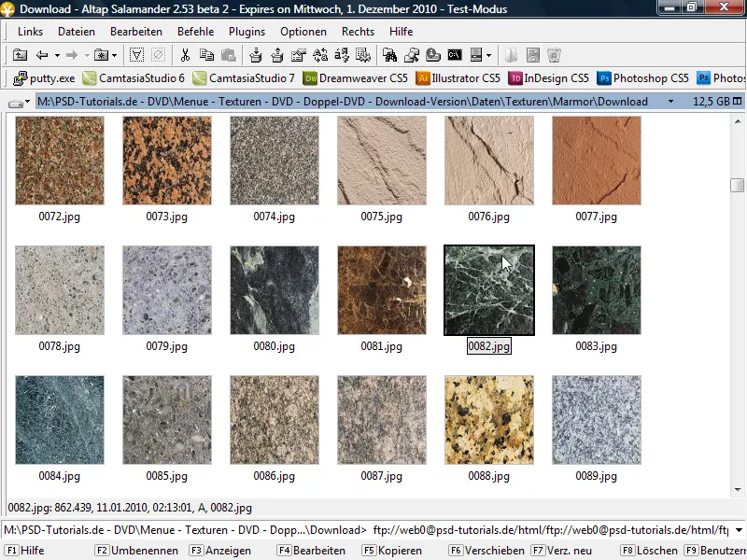Launch Illustrator CS5 shortcut

click(x=458, y=78)
